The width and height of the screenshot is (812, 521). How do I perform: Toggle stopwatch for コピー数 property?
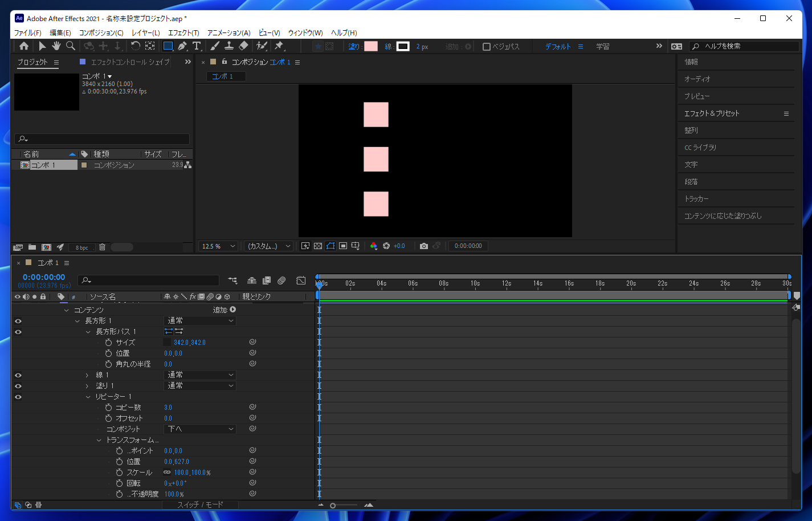pyautogui.click(x=108, y=408)
